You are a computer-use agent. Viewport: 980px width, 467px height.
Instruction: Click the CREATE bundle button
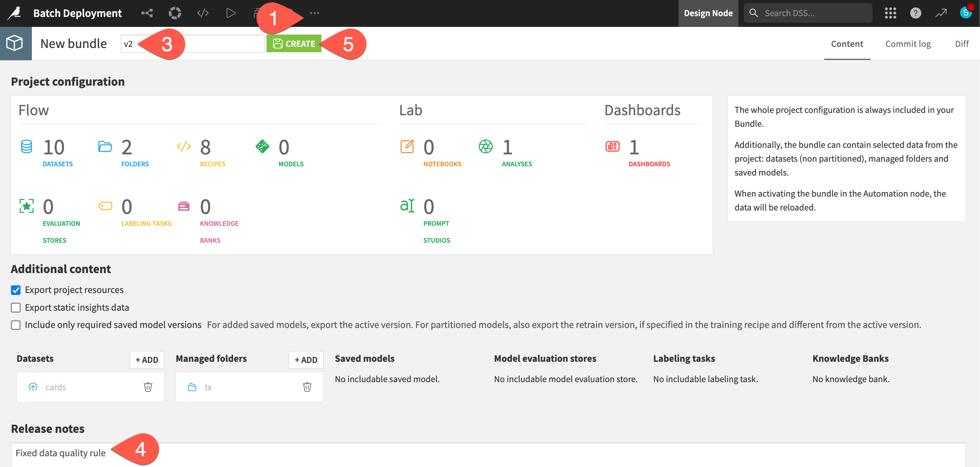tap(294, 43)
